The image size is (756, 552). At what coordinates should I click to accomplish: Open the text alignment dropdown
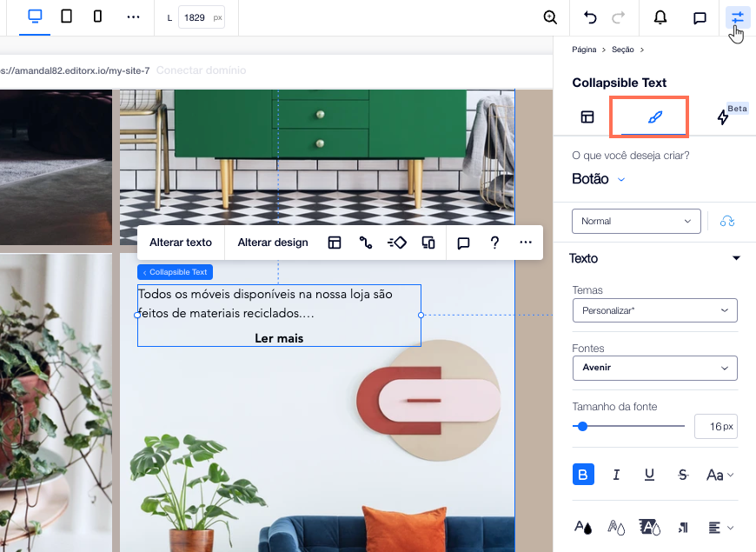click(720, 528)
